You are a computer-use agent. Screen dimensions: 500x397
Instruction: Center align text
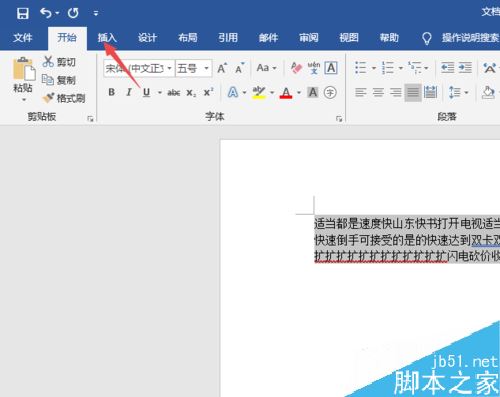[378, 92]
